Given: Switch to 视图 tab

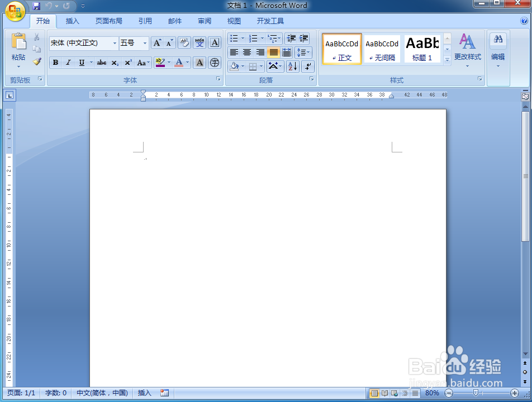Looking at the screenshot, I should click(x=234, y=21).
